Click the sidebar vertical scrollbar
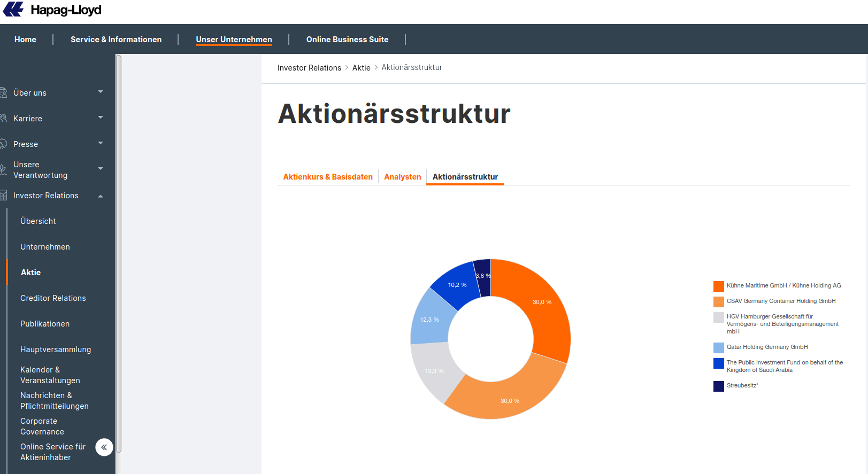Viewport: 868px width, 474px height. click(119, 254)
